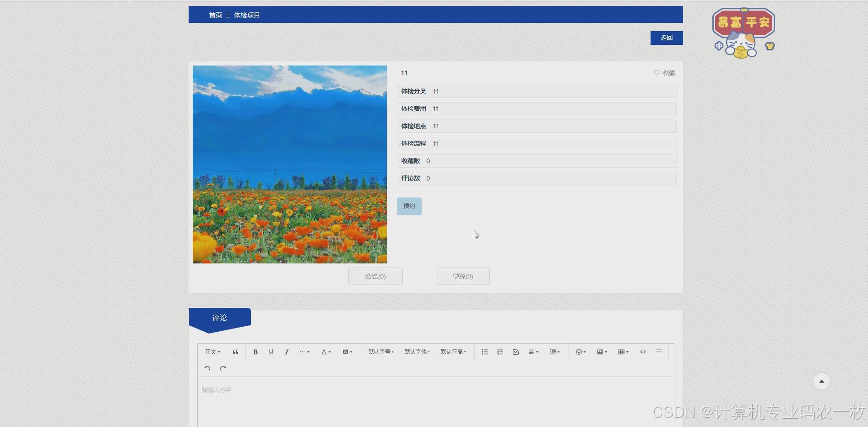
Task: Add item to favorites via 收藏
Action: [x=664, y=73]
